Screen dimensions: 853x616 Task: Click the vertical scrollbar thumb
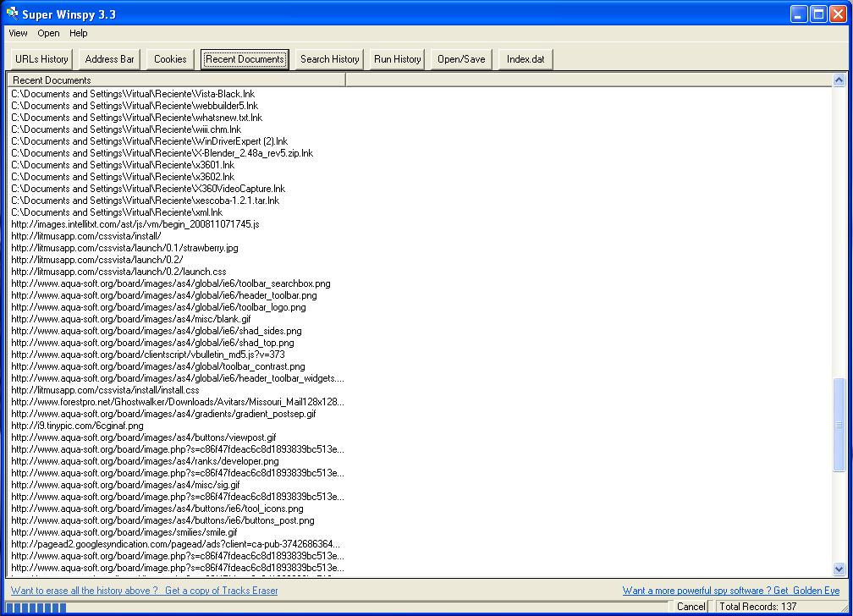[x=839, y=425]
